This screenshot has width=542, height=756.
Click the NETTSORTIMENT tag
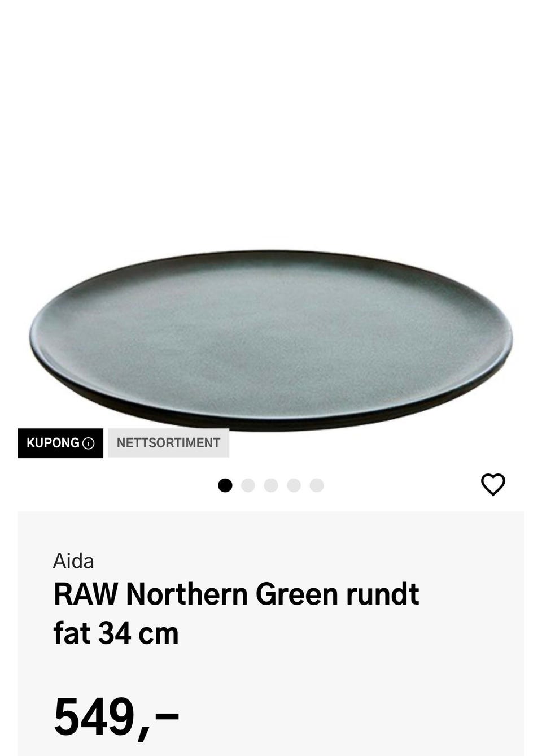[x=168, y=443]
